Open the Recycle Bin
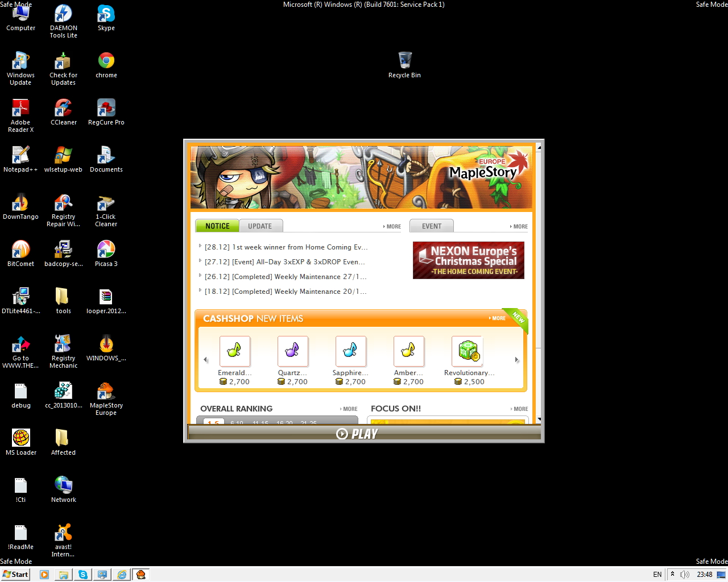This screenshot has width=728, height=582. click(x=404, y=65)
